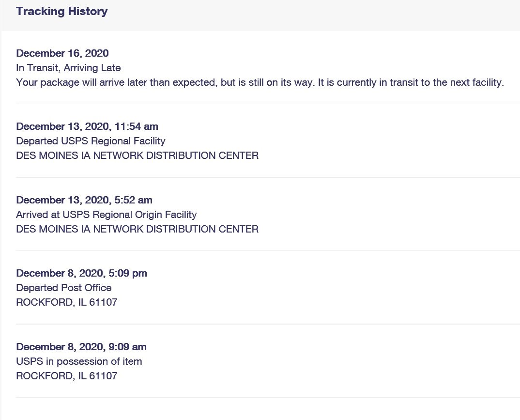Click Des Moines location under Arrived at Origin Facility
This screenshot has width=520, height=420.
click(138, 229)
